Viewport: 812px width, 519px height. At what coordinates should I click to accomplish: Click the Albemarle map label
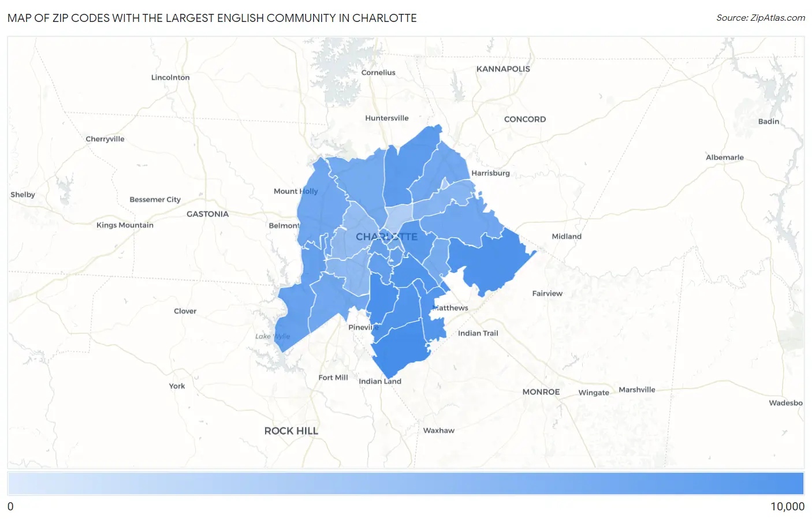click(x=725, y=158)
